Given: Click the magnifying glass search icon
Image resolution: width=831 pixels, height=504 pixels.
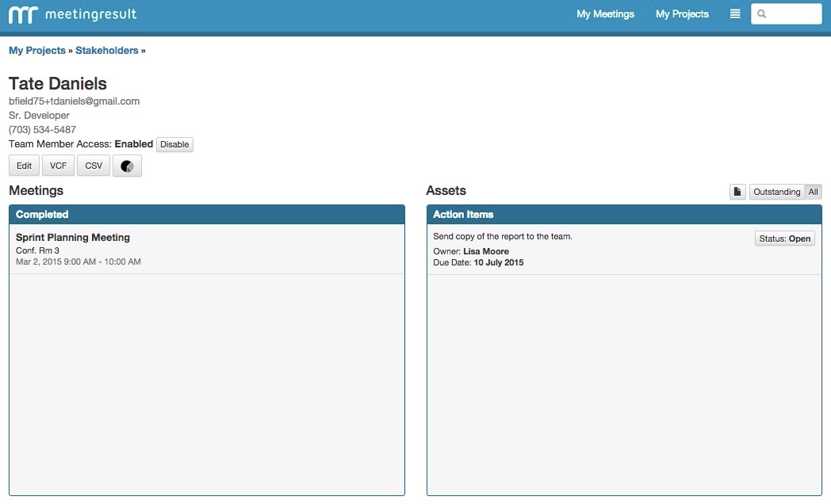Looking at the screenshot, I should [762, 14].
